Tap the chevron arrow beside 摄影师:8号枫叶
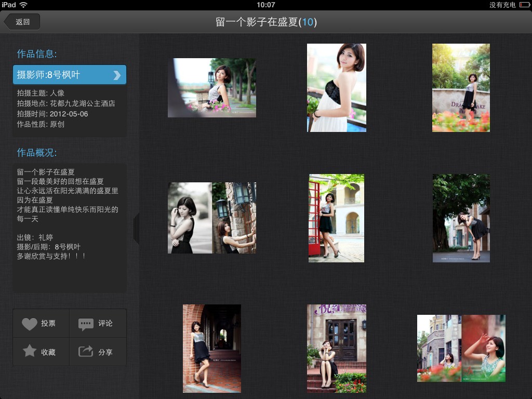Image resolution: width=532 pixels, height=399 pixels. point(117,75)
